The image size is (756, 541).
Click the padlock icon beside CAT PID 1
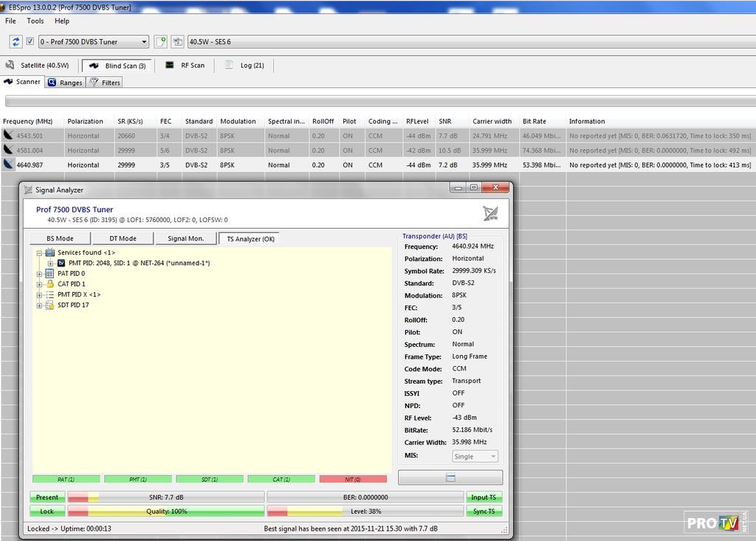[50, 284]
